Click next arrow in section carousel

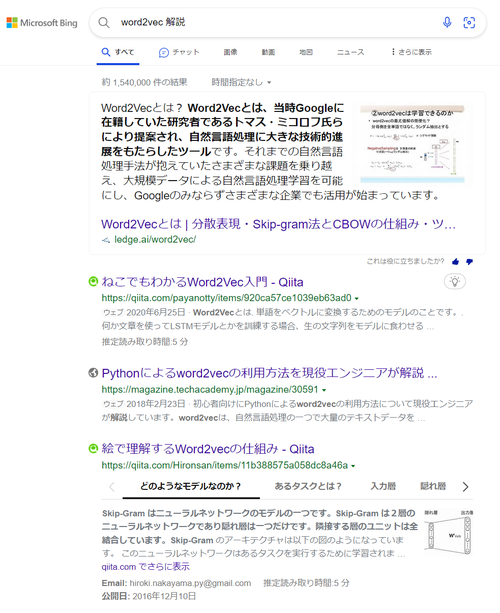click(465, 487)
